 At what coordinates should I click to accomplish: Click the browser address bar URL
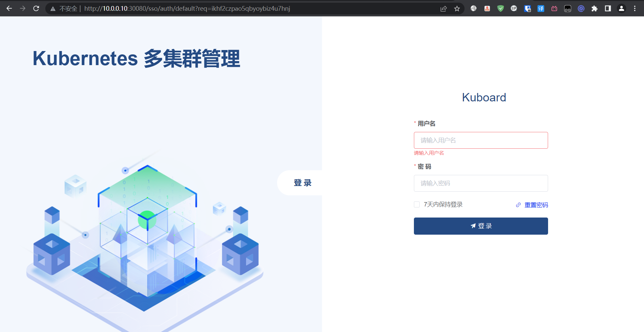pos(187,9)
